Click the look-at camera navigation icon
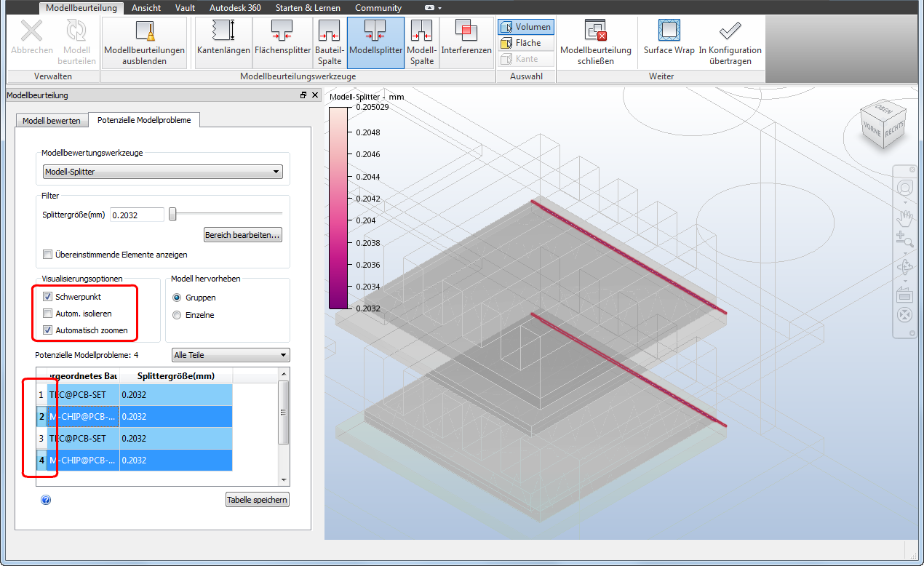Image resolution: width=924 pixels, height=566 pixels. (905, 295)
